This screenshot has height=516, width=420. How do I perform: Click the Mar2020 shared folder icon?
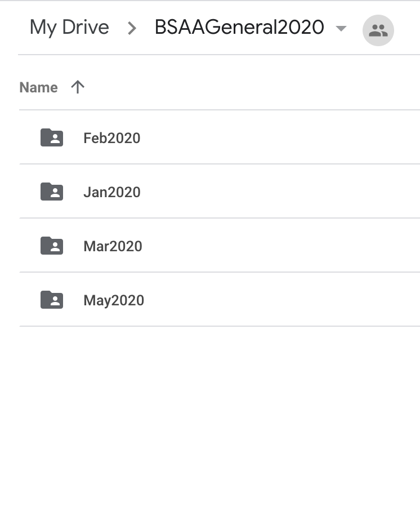(x=52, y=246)
